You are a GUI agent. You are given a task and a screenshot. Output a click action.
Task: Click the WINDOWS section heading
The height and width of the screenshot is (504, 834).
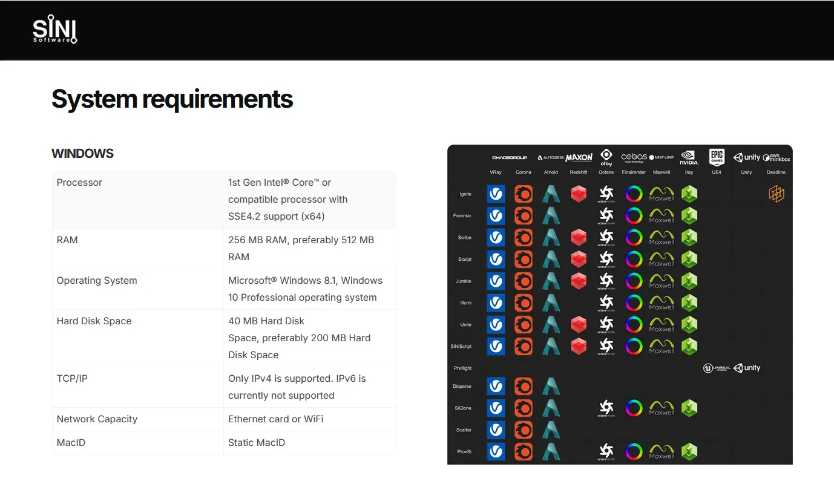click(x=82, y=154)
